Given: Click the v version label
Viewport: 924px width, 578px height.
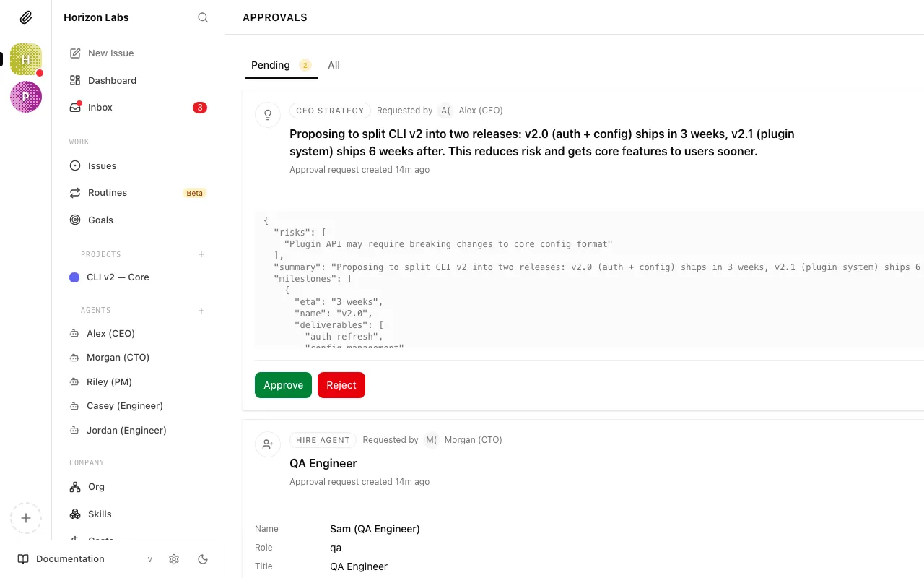Looking at the screenshot, I should tap(150, 559).
